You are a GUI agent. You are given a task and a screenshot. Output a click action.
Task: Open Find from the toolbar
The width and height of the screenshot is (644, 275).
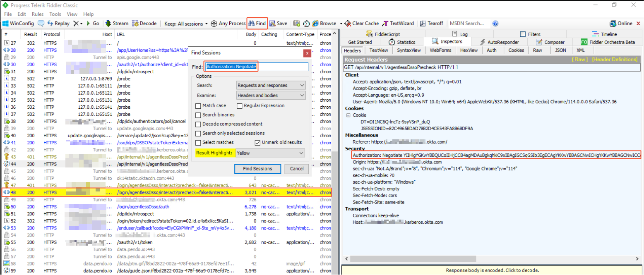(257, 24)
